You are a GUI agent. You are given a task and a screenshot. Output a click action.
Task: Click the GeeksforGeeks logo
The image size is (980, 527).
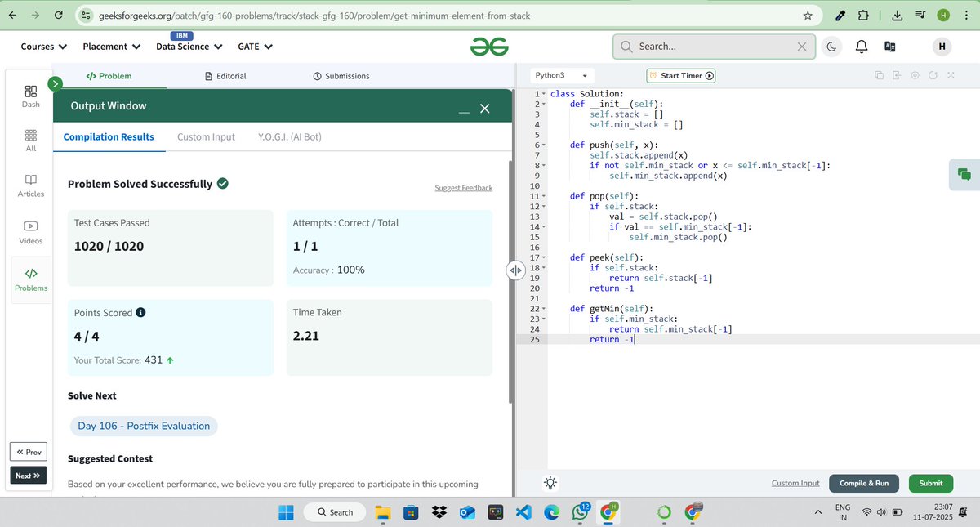489,47
